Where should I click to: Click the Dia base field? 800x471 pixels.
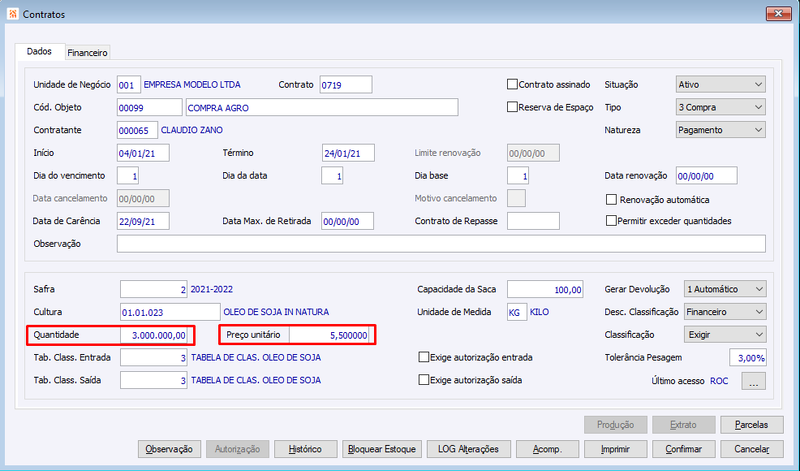point(518,176)
